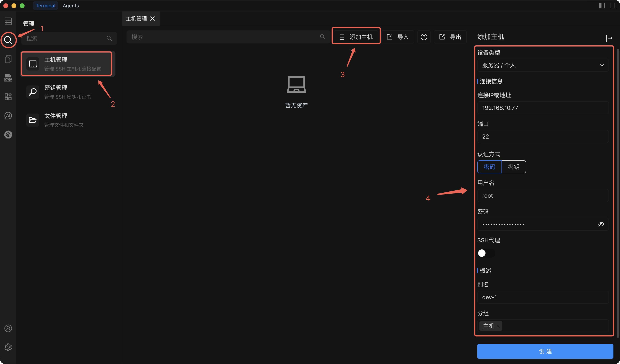Click the 创建 button
620x364 pixels.
click(545, 351)
